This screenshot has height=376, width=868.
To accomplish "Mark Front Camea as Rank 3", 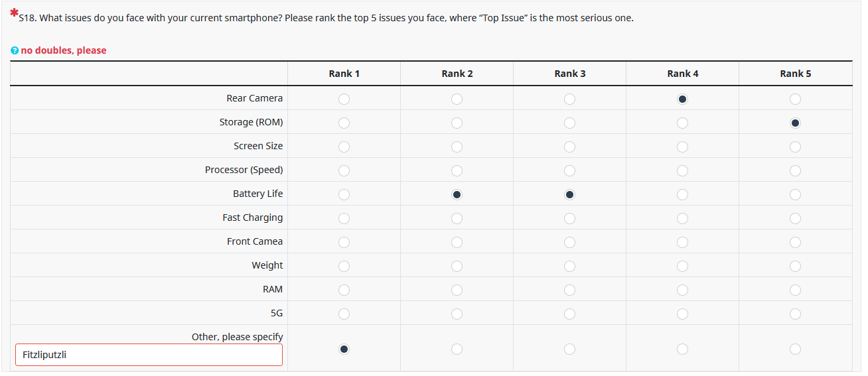I will point(569,242).
